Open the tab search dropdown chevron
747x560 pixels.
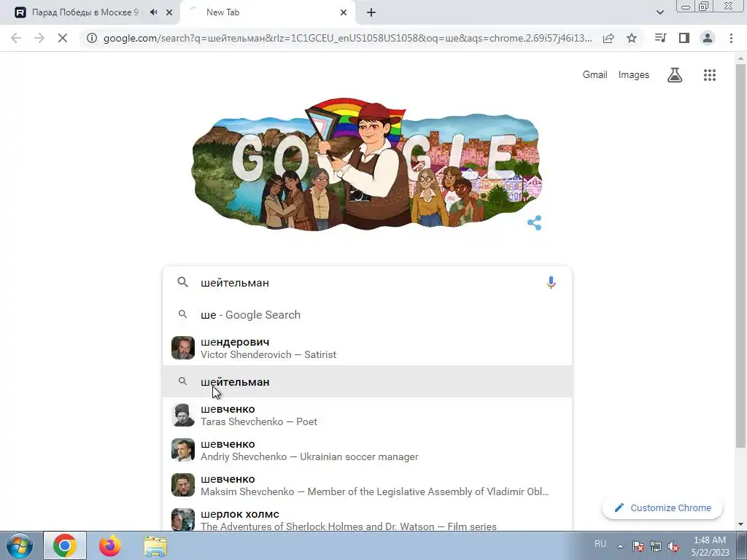(x=659, y=12)
